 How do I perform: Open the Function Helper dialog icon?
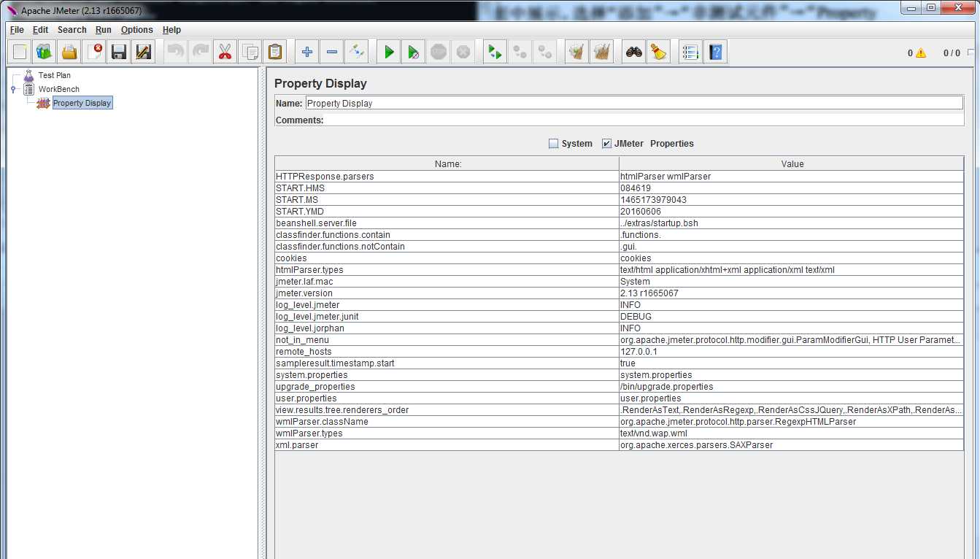coord(691,52)
